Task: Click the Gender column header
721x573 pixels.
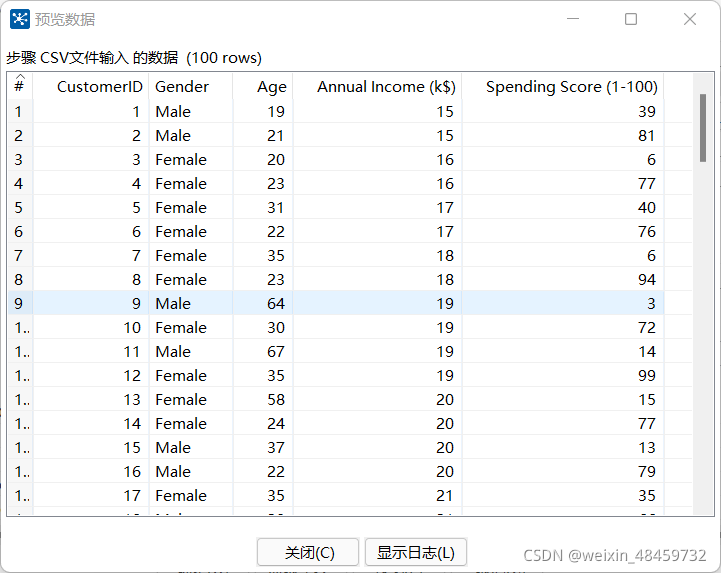Action: click(191, 86)
